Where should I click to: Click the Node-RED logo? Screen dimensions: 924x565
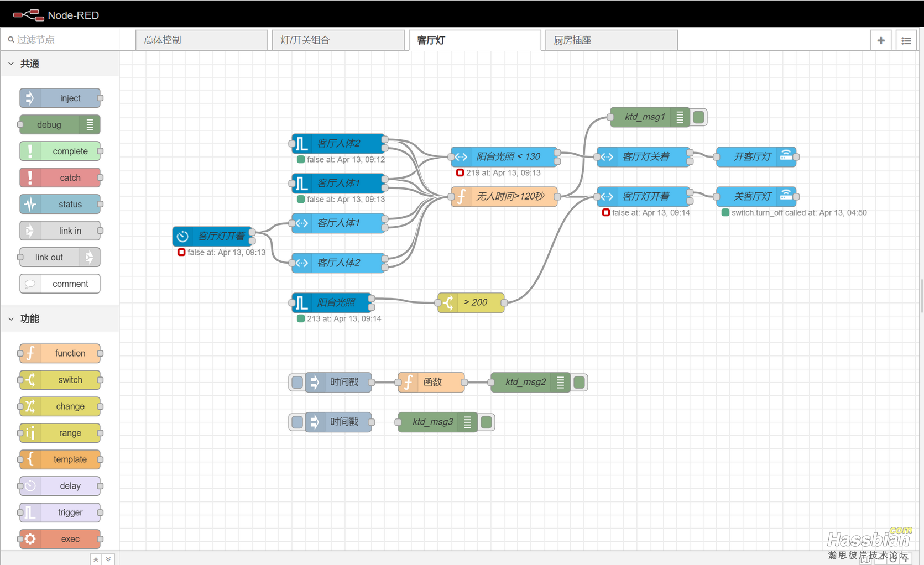click(x=56, y=15)
